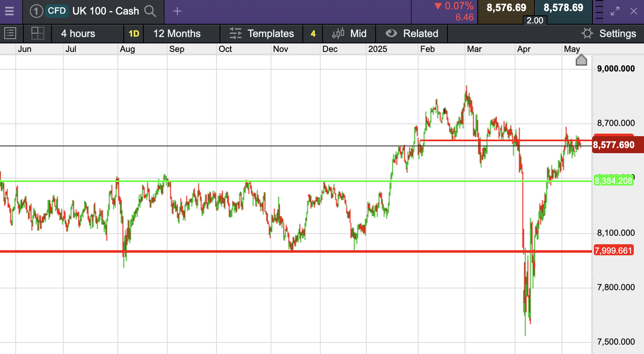Open the lined list panel icon
The width and height of the screenshot is (644, 354).
click(10, 33)
